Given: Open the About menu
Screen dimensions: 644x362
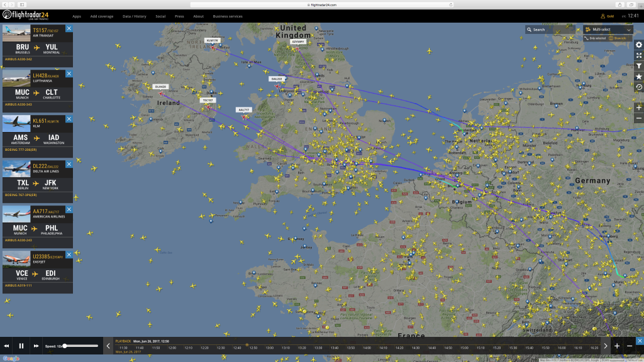Looking at the screenshot, I should point(198,16).
